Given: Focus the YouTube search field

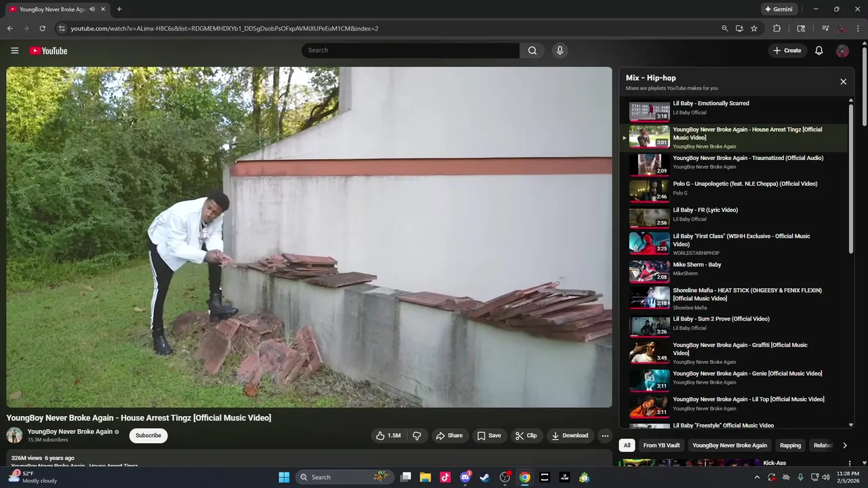Looking at the screenshot, I should (410, 50).
